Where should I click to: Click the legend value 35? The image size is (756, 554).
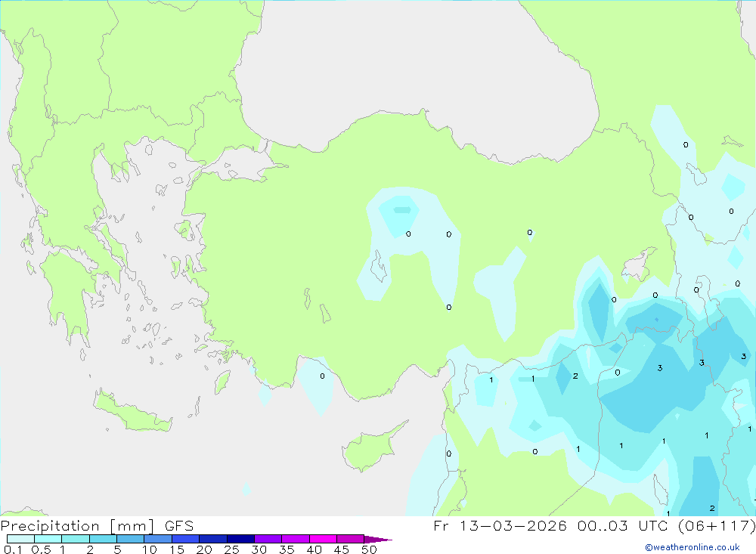click(x=287, y=549)
